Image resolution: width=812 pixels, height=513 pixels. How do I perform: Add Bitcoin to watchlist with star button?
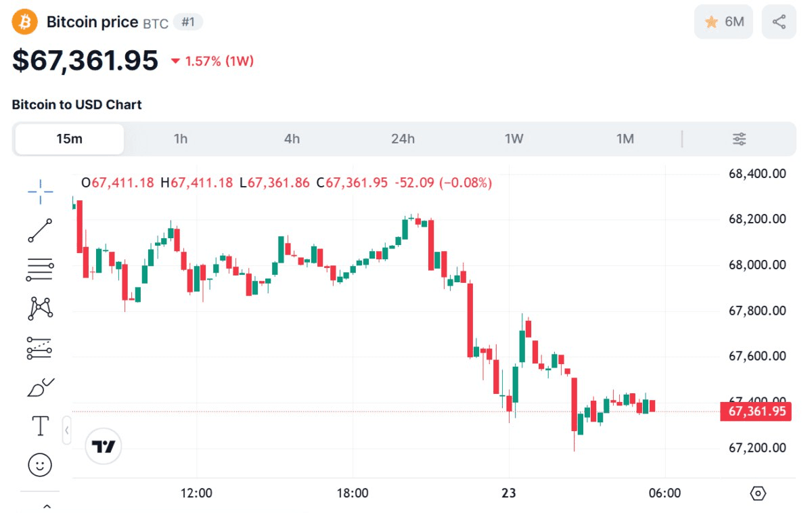point(723,22)
